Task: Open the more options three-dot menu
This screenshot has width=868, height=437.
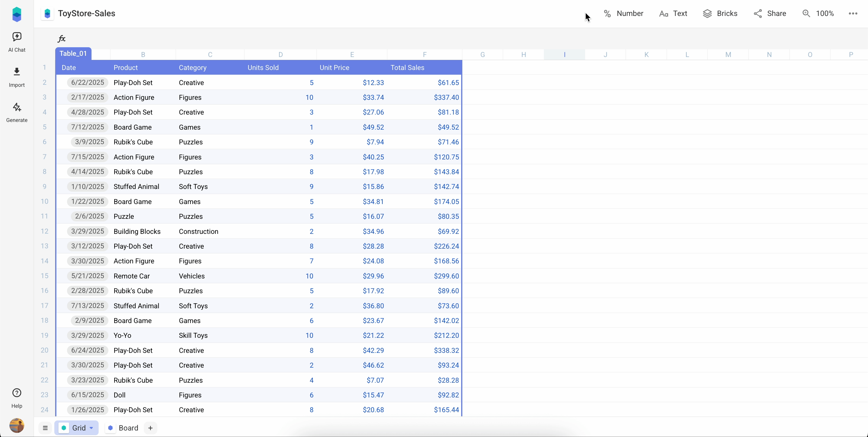Action: [x=853, y=14]
